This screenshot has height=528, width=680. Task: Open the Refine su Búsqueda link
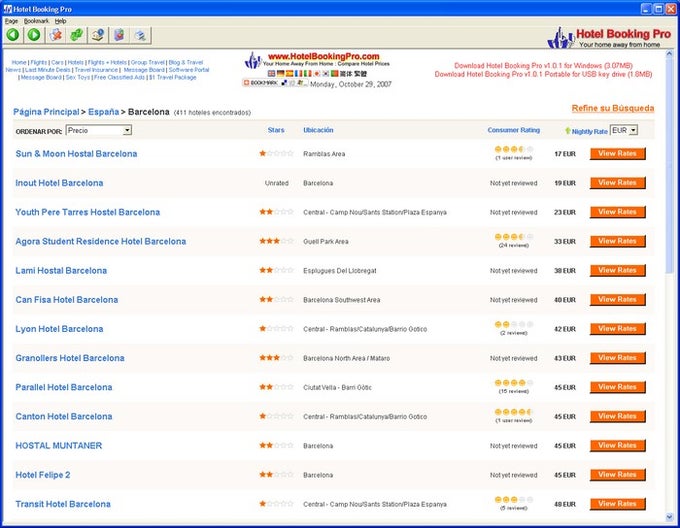coord(613,108)
